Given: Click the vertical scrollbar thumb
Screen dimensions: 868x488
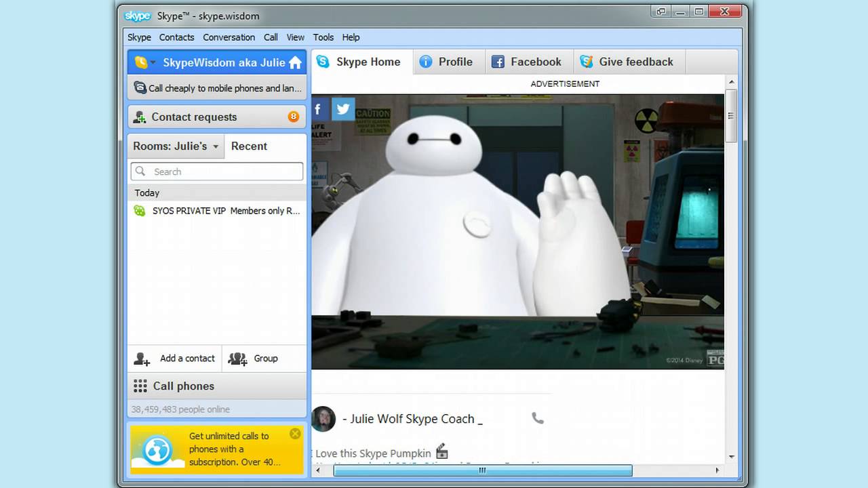Looking at the screenshot, I should [x=731, y=117].
